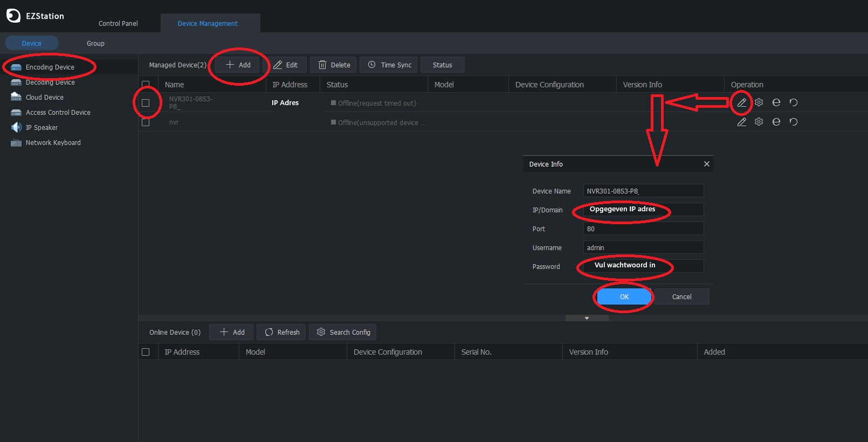The height and width of the screenshot is (442, 868).
Task: Collapse the panel using the down-arrow divider handle
Action: [587, 318]
